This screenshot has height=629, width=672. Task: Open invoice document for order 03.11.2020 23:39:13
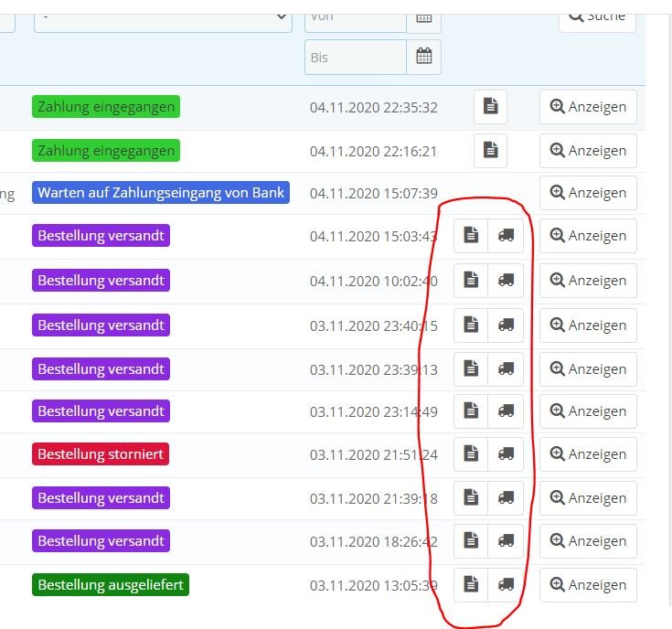click(x=471, y=369)
